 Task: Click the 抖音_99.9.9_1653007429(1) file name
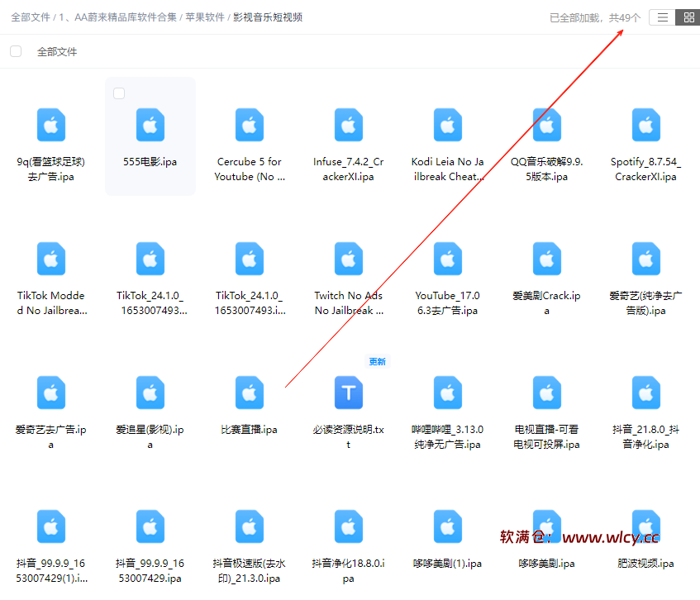coord(52,570)
